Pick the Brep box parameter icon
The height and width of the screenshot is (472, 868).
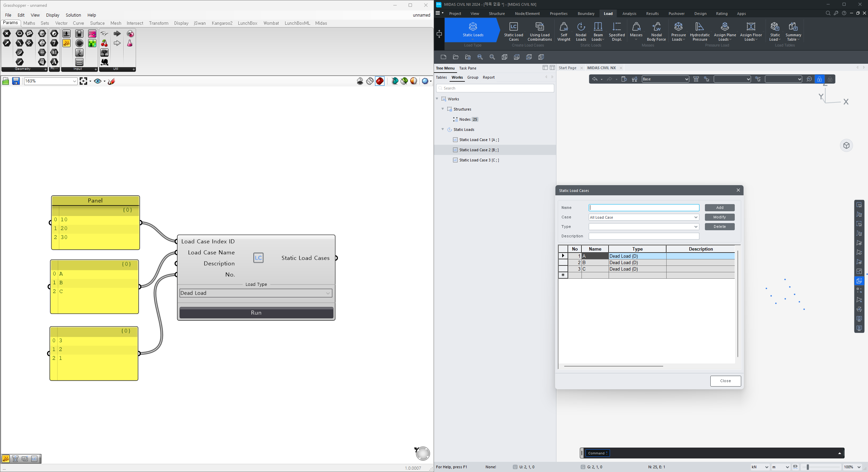(42, 34)
